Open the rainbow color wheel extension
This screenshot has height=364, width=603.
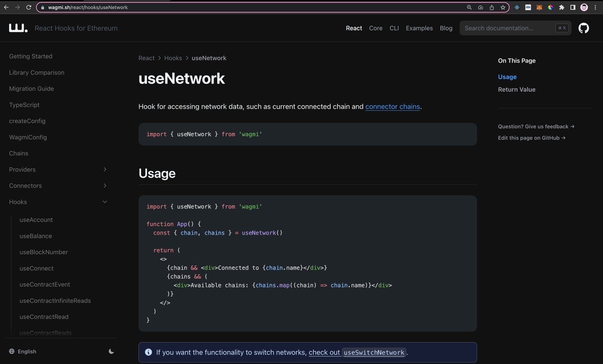coord(550,8)
